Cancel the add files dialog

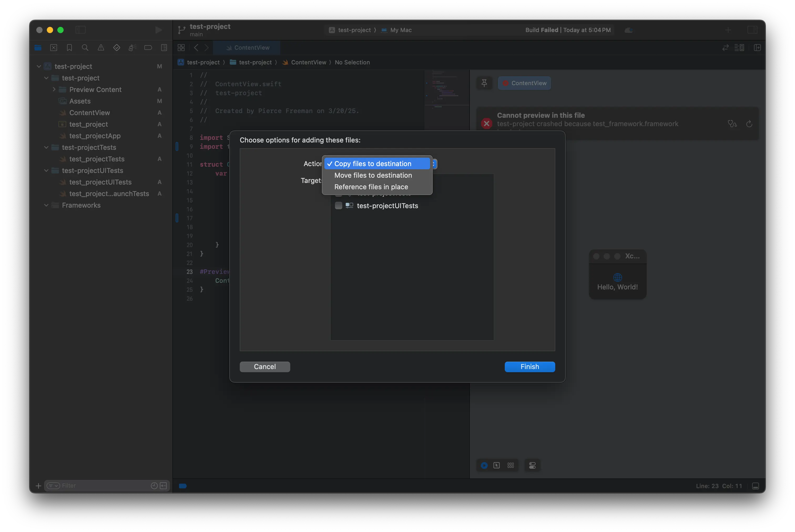tap(265, 367)
